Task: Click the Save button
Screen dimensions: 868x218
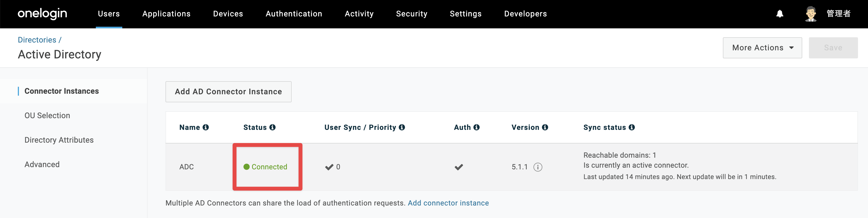Action: (x=833, y=48)
